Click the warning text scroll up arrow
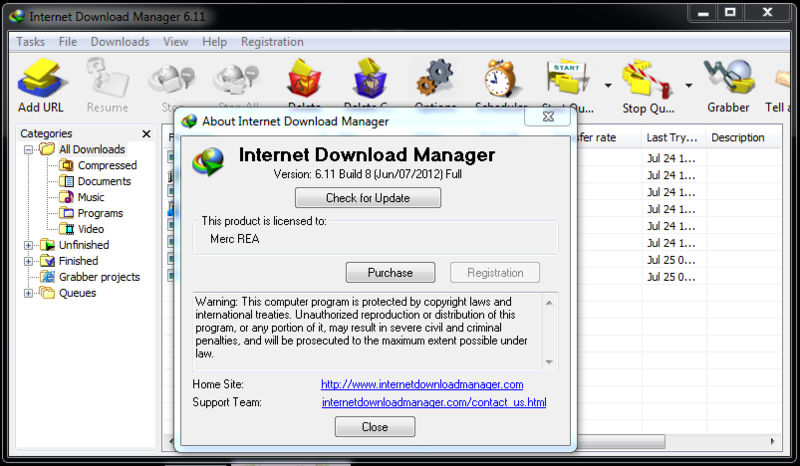This screenshot has height=466, width=800. (549, 303)
